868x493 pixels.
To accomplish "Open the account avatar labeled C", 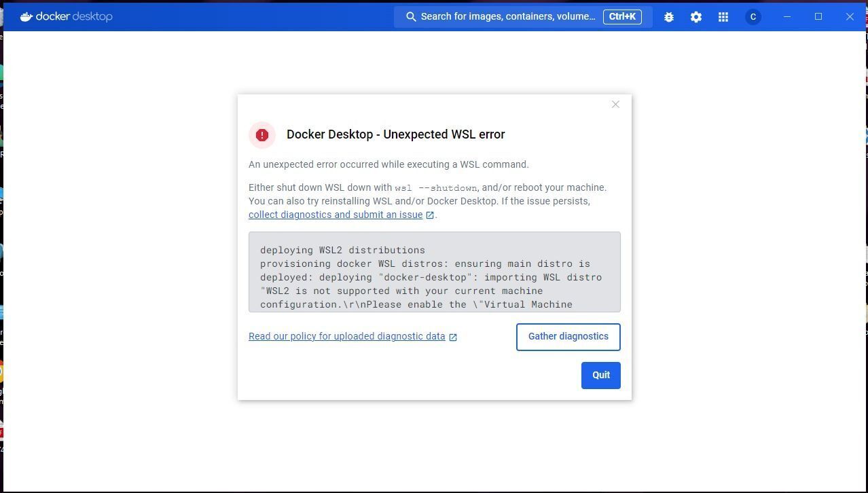I will [x=753, y=16].
